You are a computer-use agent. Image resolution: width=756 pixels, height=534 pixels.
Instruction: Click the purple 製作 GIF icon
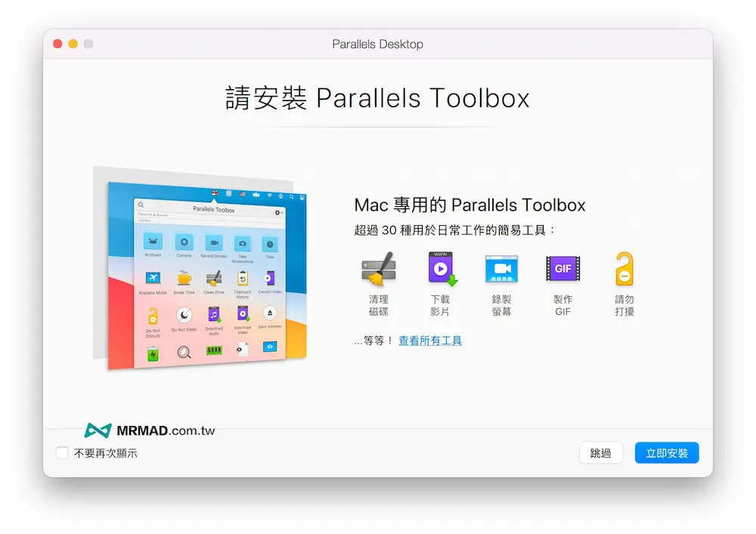click(x=562, y=268)
